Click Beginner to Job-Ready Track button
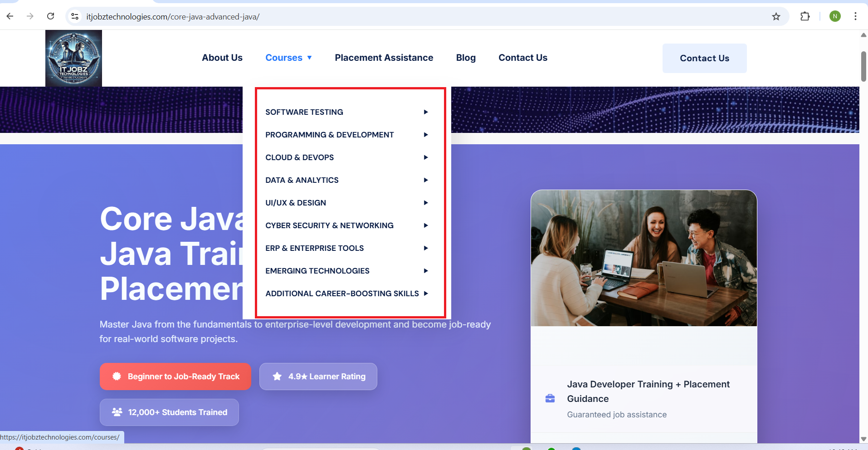Viewport: 868px width, 450px height. tap(175, 377)
